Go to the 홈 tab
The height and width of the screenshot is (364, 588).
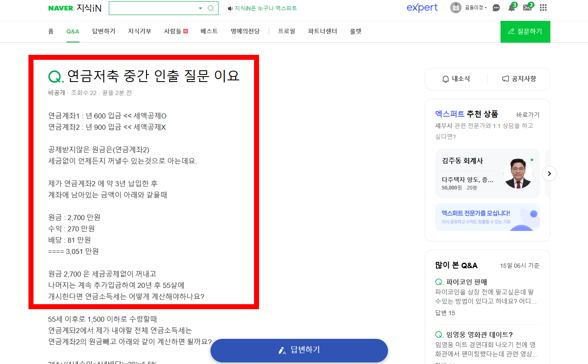51,31
